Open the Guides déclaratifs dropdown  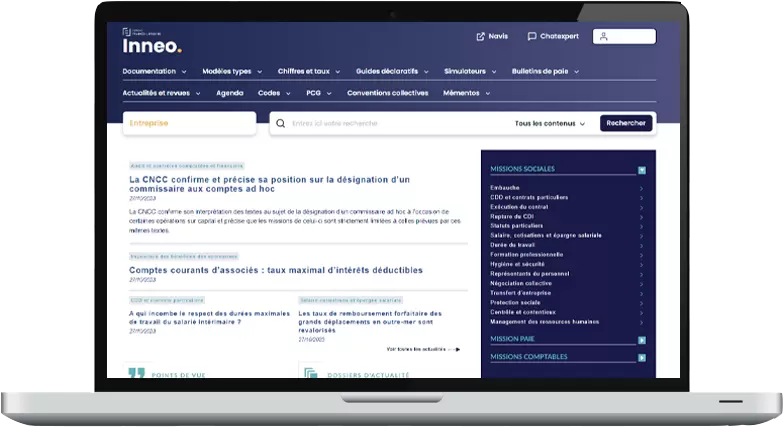coord(392,71)
